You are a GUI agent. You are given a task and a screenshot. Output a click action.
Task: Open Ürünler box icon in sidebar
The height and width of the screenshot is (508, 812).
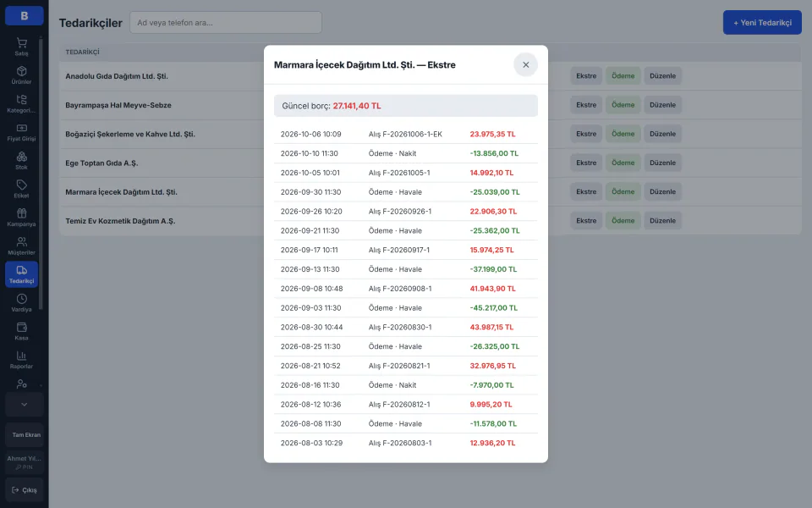pyautogui.click(x=21, y=75)
